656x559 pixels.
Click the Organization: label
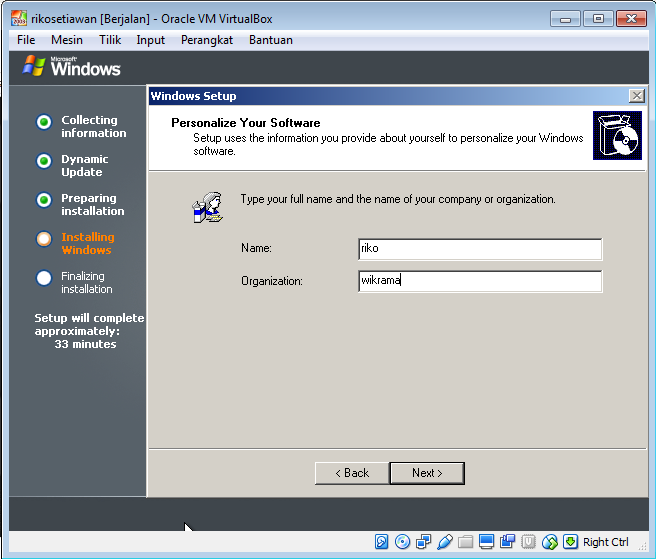click(x=272, y=281)
